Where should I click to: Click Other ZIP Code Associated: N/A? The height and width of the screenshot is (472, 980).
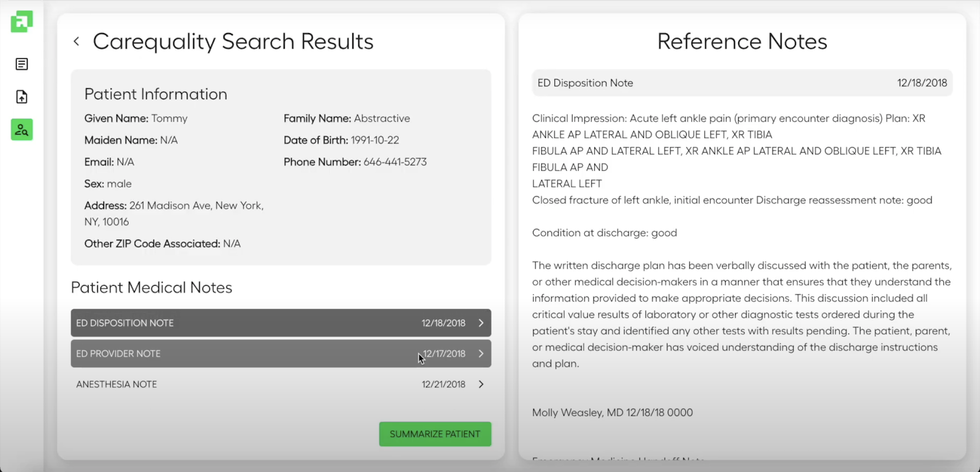[x=162, y=243]
